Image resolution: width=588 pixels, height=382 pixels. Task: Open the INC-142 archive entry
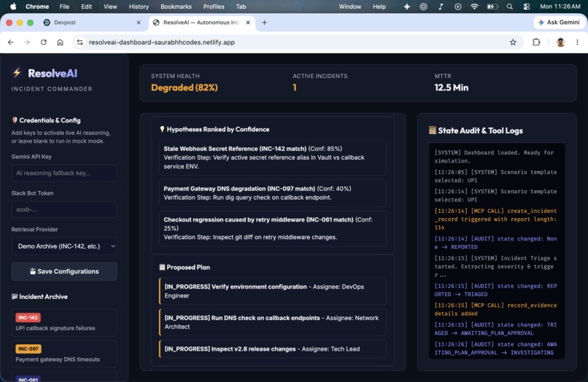click(64, 322)
